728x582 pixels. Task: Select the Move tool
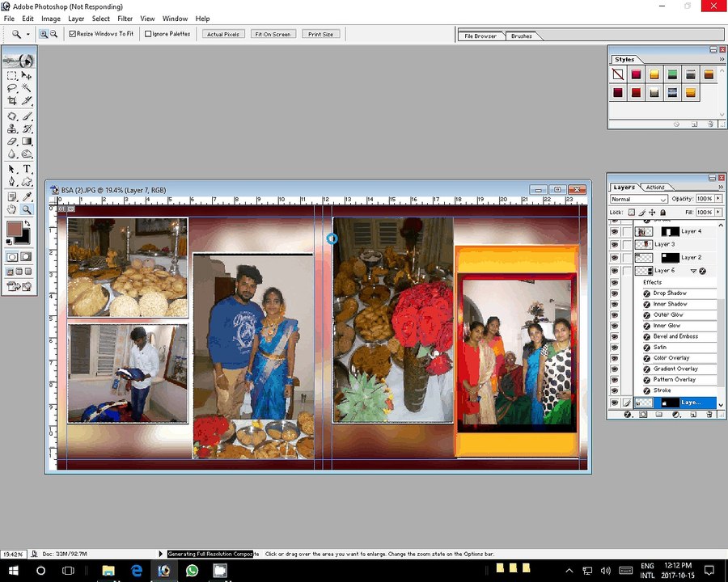[x=27, y=76]
